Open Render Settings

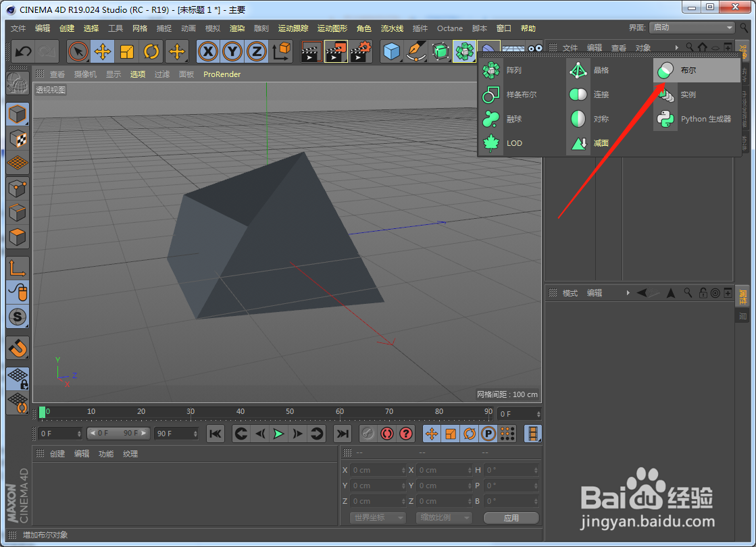(x=361, y=51)
